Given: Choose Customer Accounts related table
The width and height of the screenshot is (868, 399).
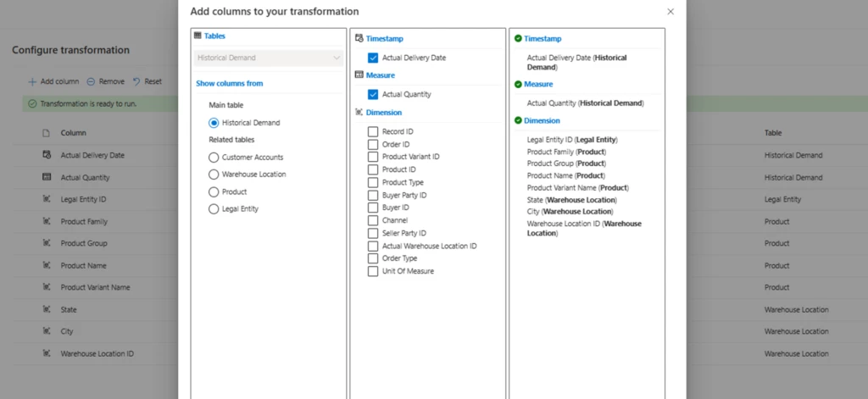Looking at the screenshot, I should [214, 158].
